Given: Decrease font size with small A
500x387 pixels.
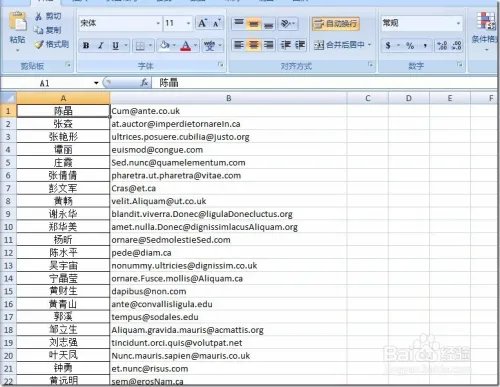Looking at the screenshot, I should [216, 23].
